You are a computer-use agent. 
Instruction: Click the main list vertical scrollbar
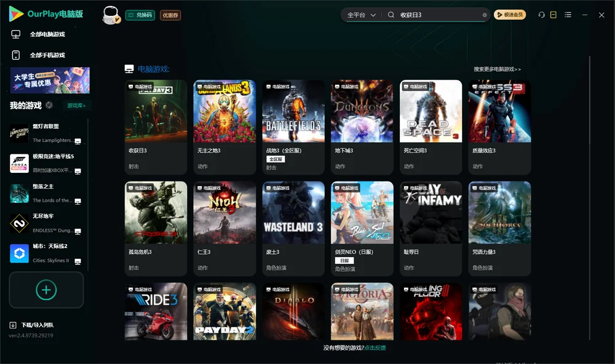(x=589, y=198)
